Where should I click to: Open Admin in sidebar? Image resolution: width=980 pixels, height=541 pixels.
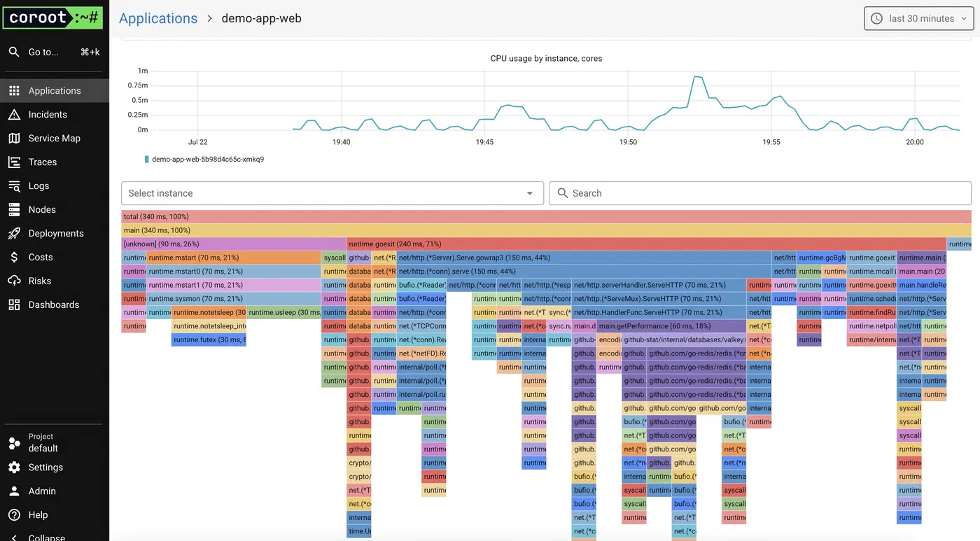click(55, 491)
